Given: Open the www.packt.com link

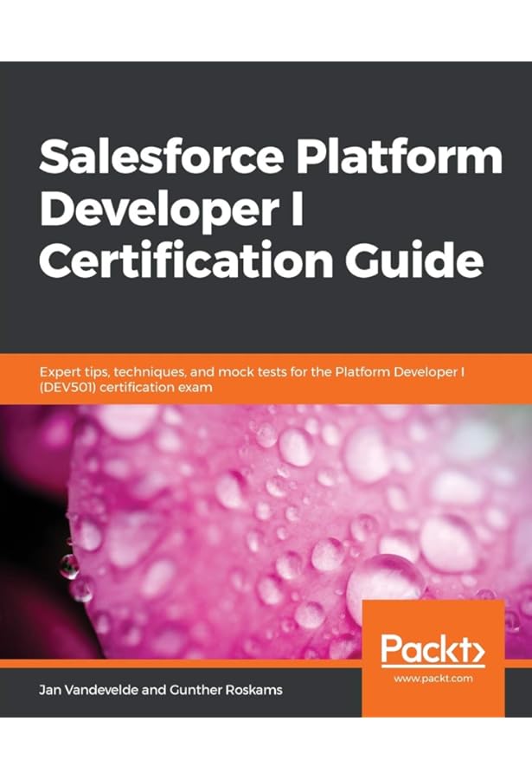Looking at the screenshot, I should (433, 679).
